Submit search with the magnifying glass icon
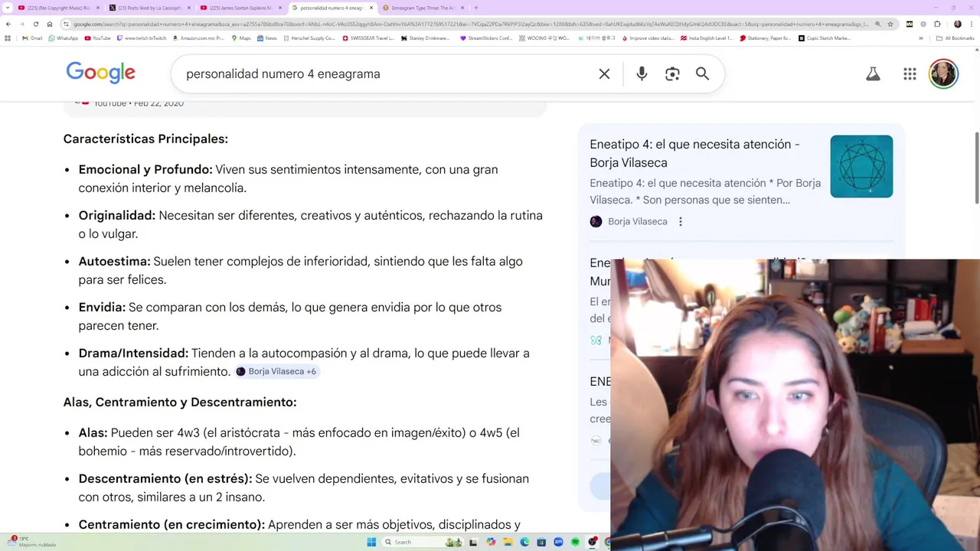Image resolution: width=980 pixels, height=551 pixels. [x=702, y=73]
